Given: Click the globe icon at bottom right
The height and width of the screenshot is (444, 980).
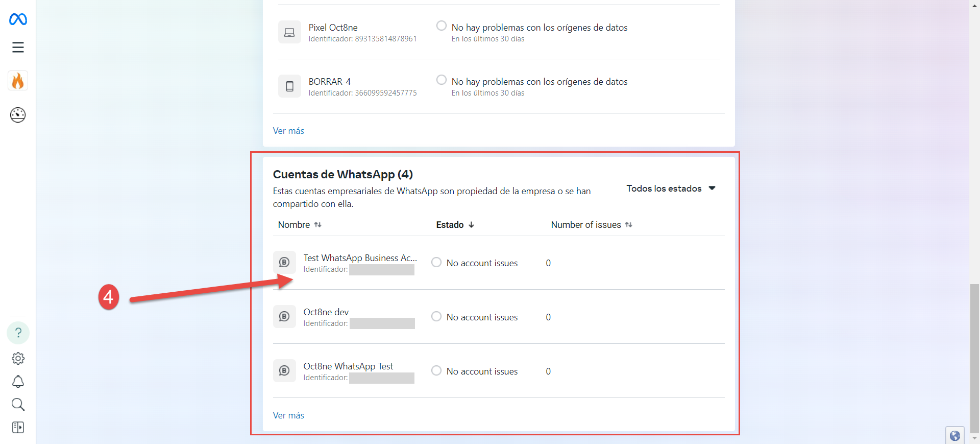Looking at the screenshot, I should coord(954,436).
